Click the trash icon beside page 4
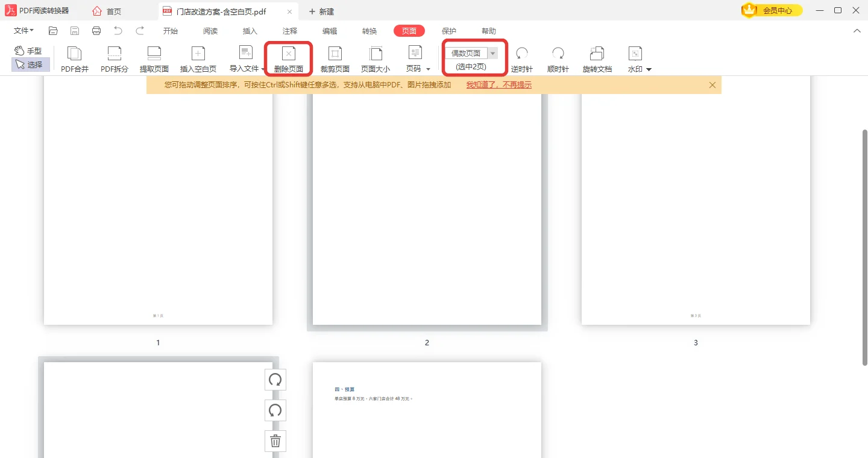 point(275,441)
